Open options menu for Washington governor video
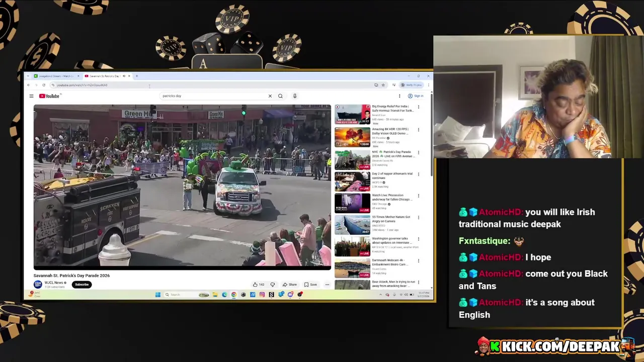This screenshot has width=644, height=362. click(418, 239)
